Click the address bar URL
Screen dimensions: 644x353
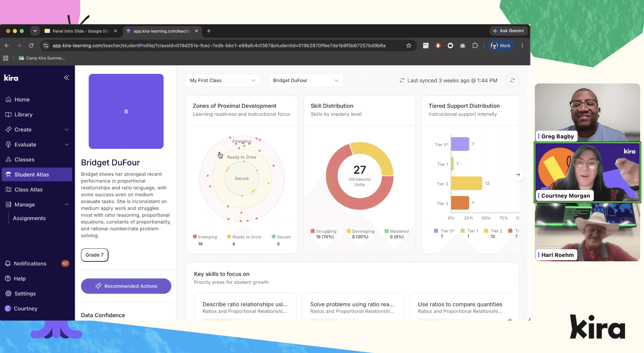coord(219,46)
